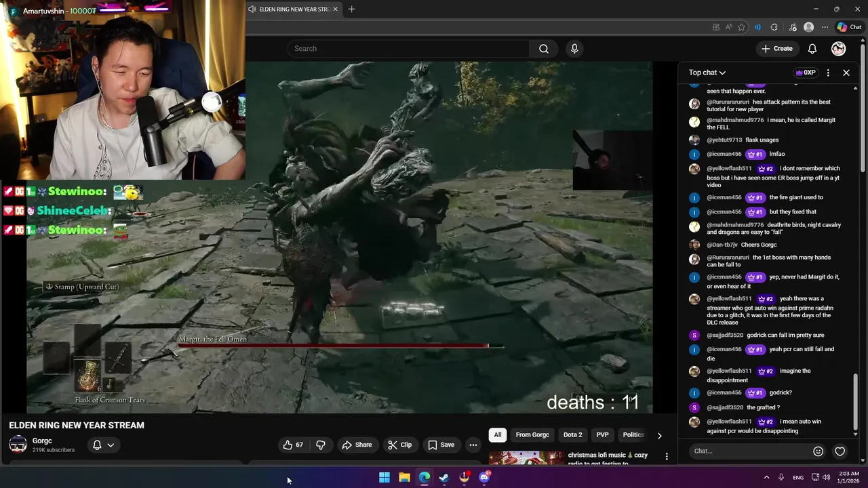Click the YouTube search magnifier button
This screenshot has height=488, width=868.
tap(543, 49)
